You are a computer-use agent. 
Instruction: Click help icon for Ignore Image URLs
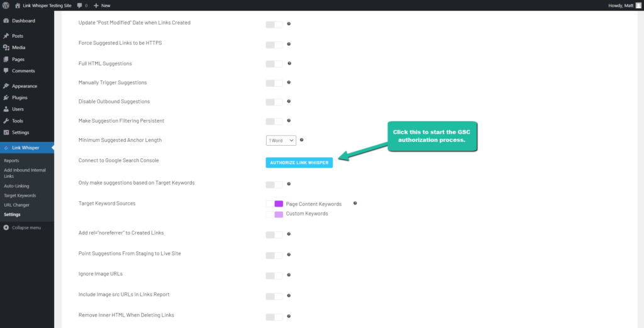(289, 275)
